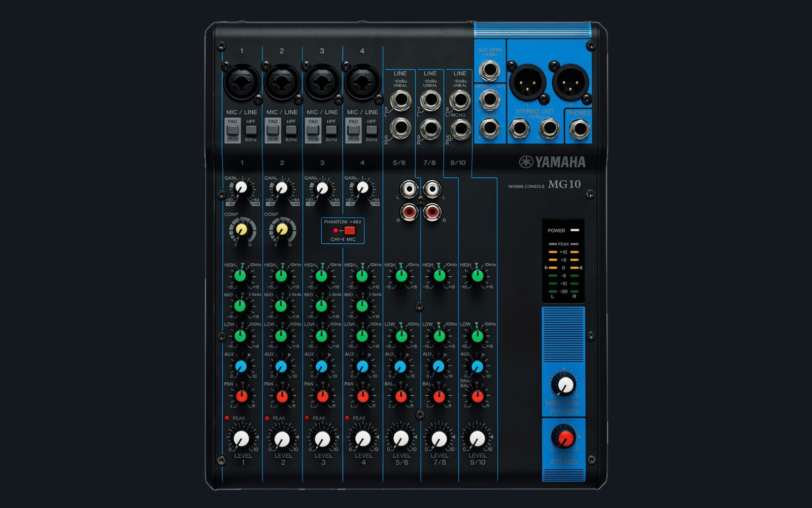
Task: Click the YAMAHA logo
Action: tap(552, 162)
